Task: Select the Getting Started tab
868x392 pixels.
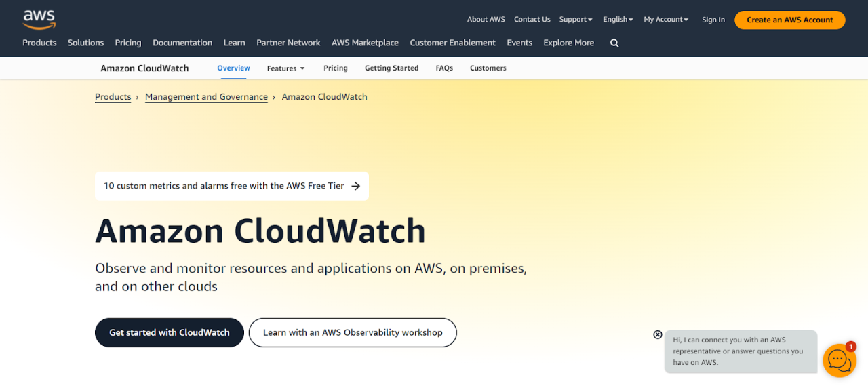Action: coord(391,68)
